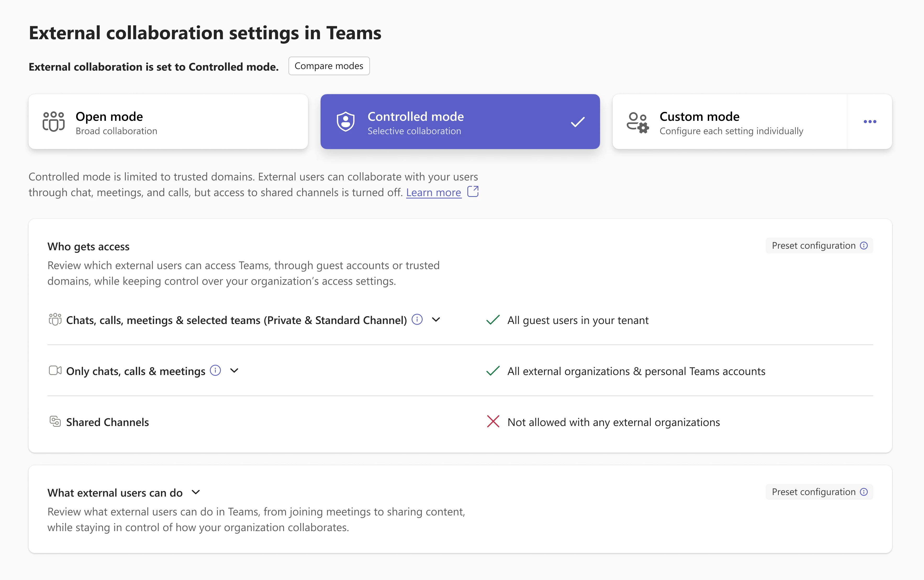Click the teams icon beside Chats, calls, meetings row
The width and height of the screenshot is (924, 580).
click(x=55, y=319)
